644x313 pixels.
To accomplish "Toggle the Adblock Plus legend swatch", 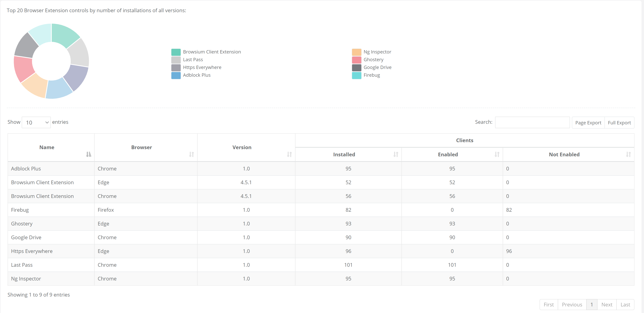I will click(176, 75).
